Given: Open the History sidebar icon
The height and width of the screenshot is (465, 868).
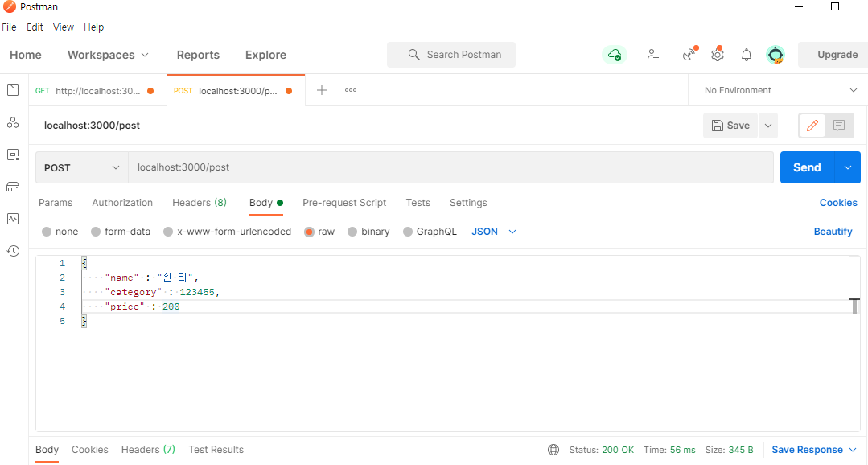Looking at the screenshot, I should 13,251.
